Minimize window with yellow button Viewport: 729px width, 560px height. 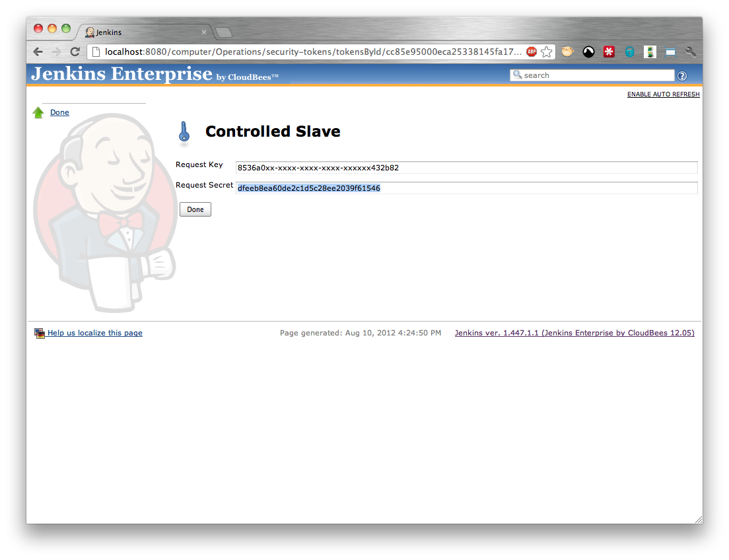tap(52, 28)
